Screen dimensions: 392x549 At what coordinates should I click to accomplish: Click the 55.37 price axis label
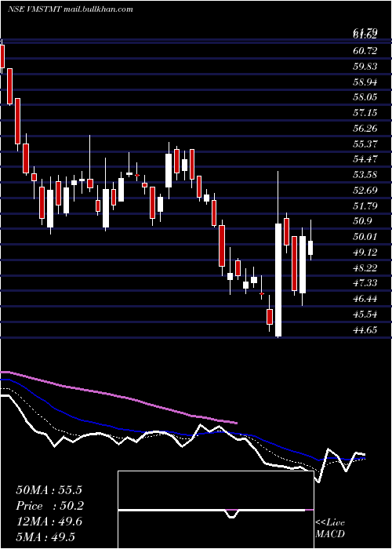tap(365, 144)
